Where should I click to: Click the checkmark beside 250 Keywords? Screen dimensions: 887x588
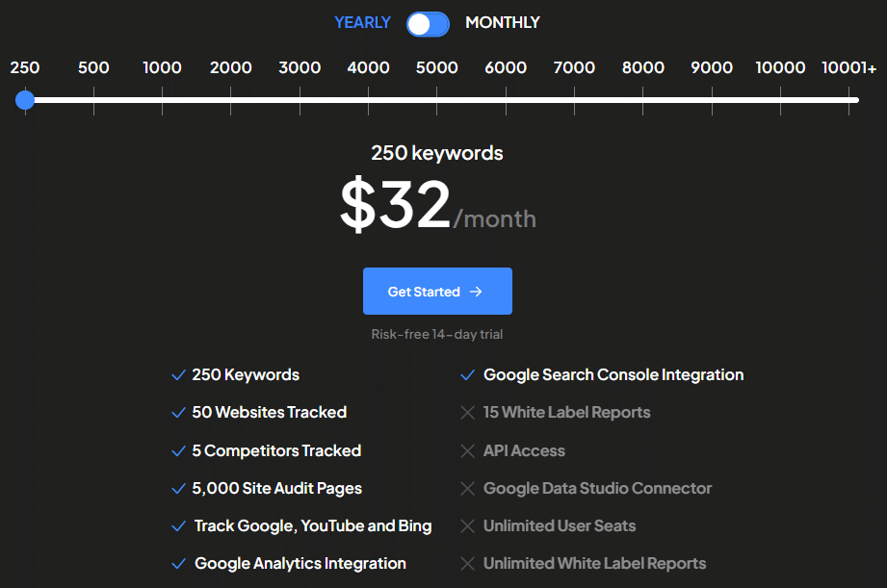[x=177, y=374]
